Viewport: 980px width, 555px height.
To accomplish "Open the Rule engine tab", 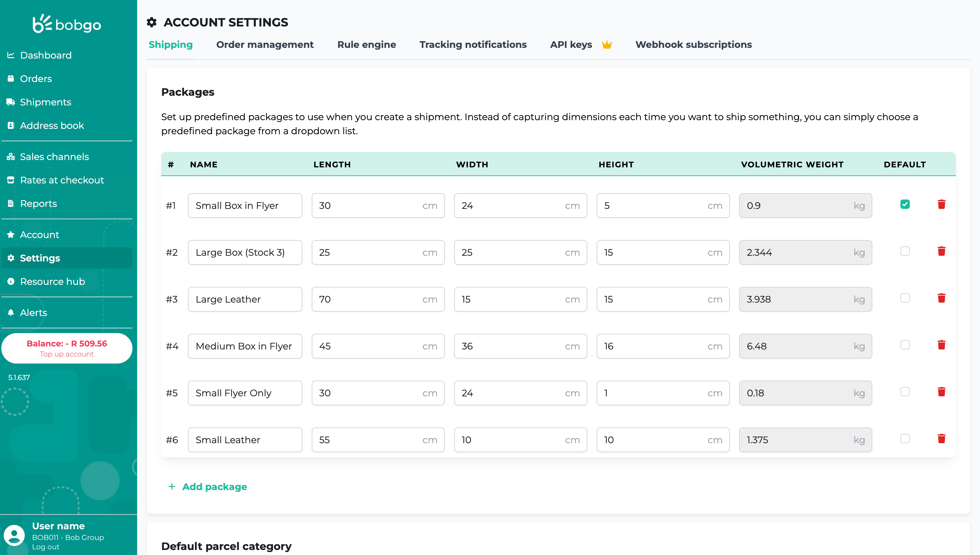I will 366,45.
